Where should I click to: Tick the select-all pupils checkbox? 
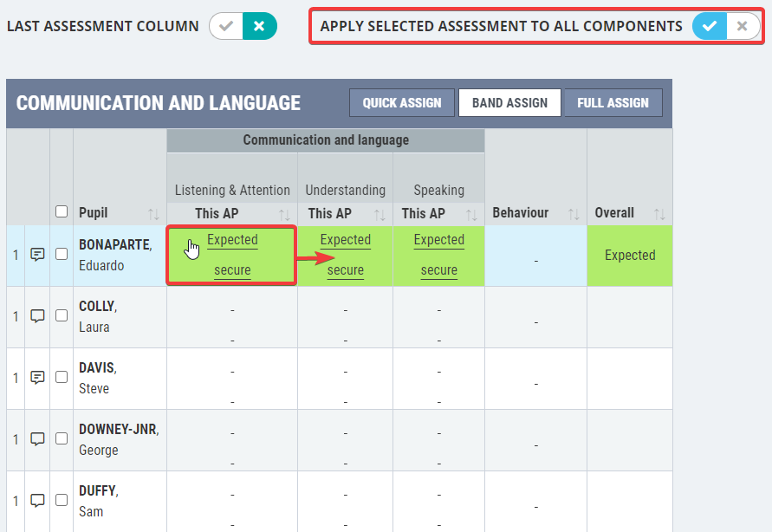(62, 211)
